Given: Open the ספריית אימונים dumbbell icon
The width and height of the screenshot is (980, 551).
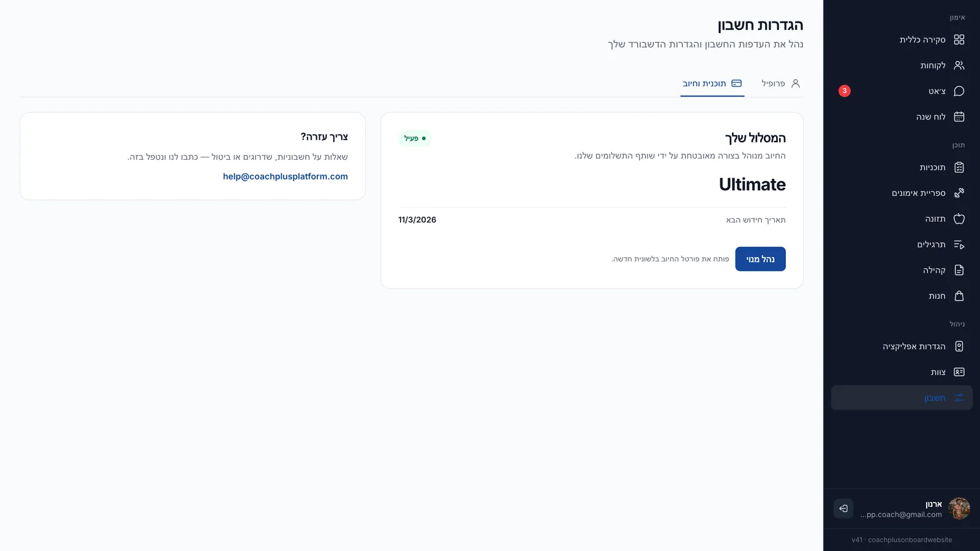Looking at the screenshot, I should point(959,193).
